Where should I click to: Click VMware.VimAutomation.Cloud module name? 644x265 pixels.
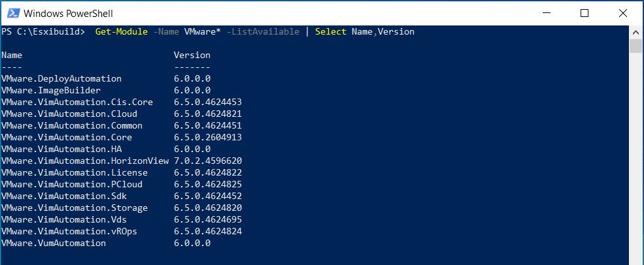pos(69,114)
